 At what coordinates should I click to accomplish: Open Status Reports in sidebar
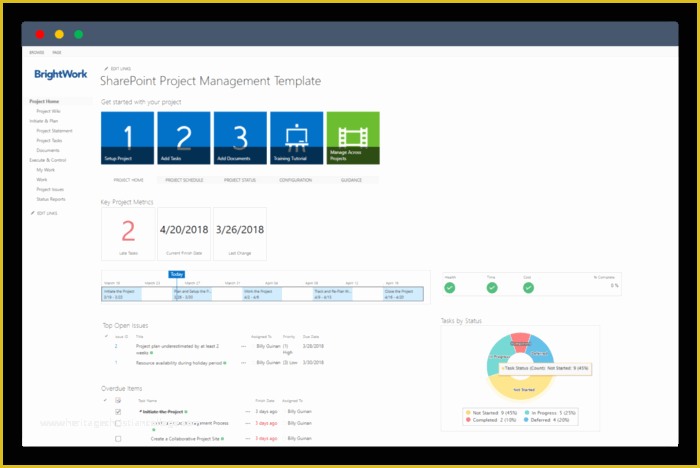click(51, 199)
